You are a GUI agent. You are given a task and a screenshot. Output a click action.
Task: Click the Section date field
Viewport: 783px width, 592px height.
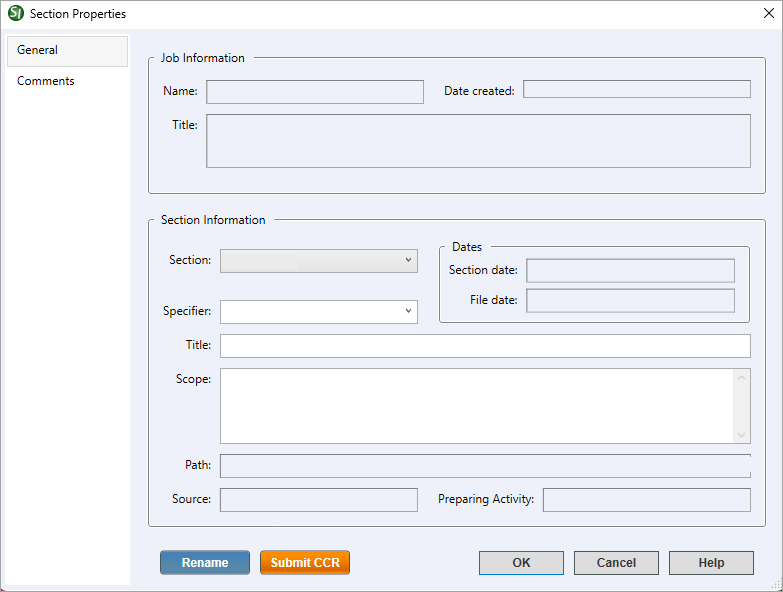630,271
